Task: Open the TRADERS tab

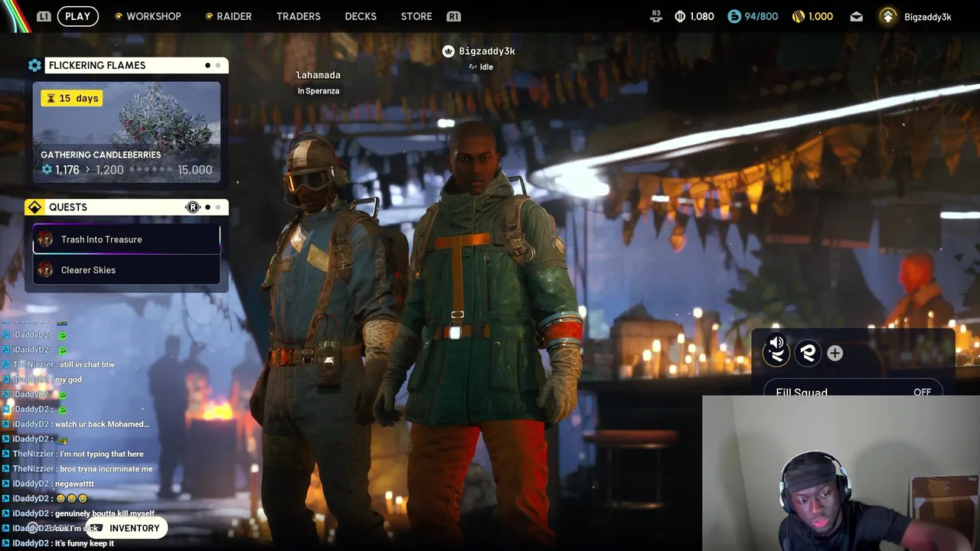Action: tap(299, 16)
